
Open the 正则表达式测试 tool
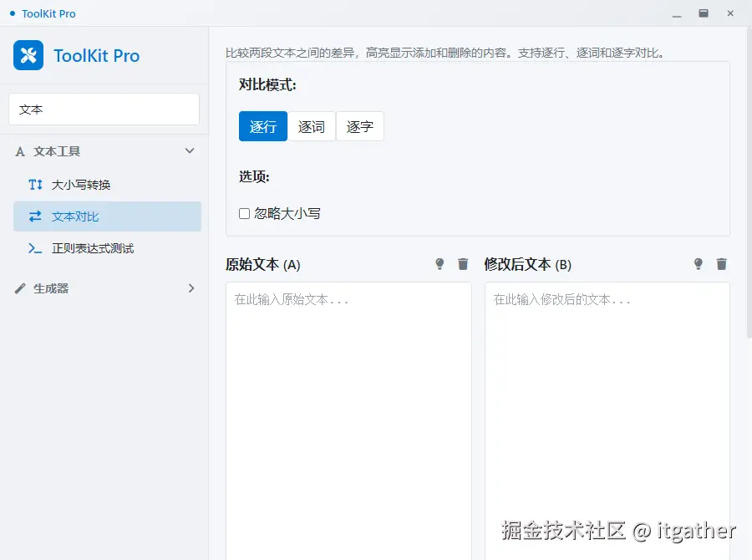(x=107, y=248)
